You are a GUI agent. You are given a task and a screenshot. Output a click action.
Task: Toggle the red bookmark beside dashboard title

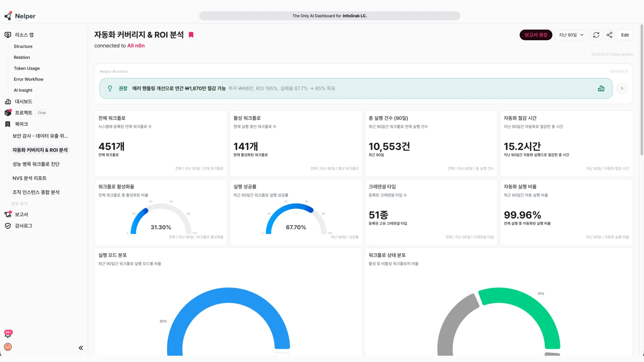[x=191, y=35]
